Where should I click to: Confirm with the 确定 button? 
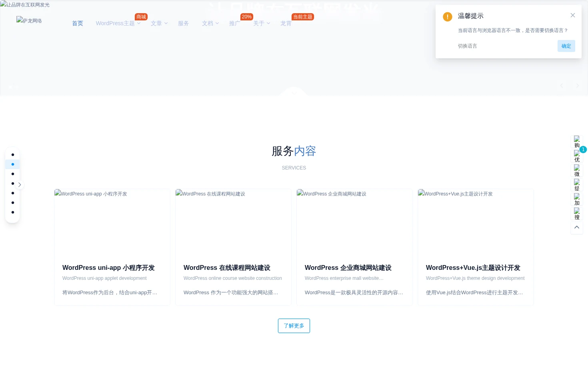click(566, 46)
